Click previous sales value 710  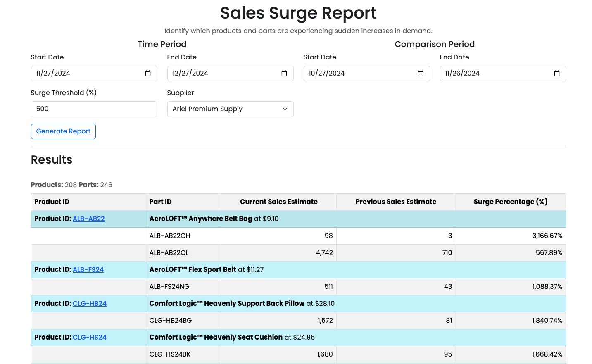(x=447, y=253)
